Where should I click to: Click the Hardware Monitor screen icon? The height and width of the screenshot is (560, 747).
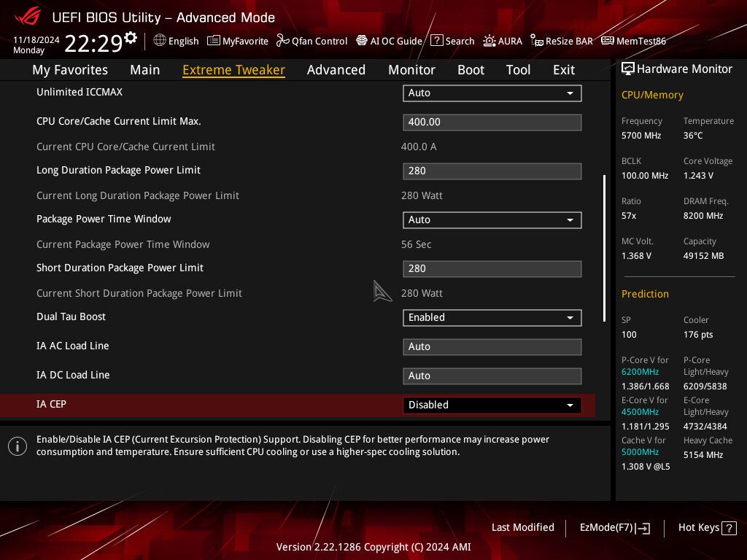(628, 69)
